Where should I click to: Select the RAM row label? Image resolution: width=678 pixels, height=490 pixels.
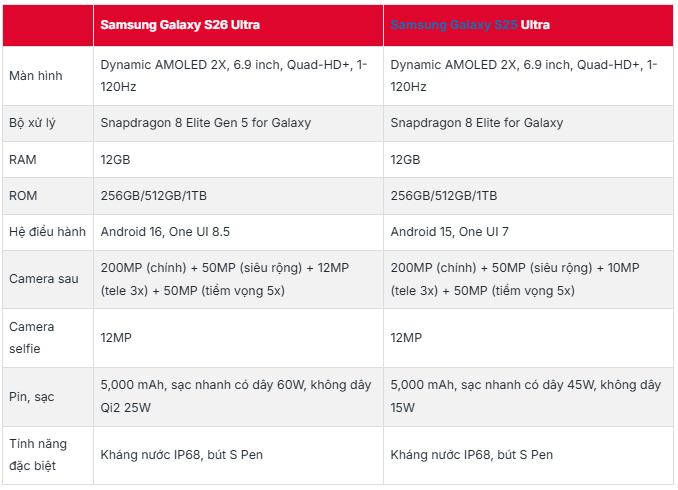click(23, 160)
